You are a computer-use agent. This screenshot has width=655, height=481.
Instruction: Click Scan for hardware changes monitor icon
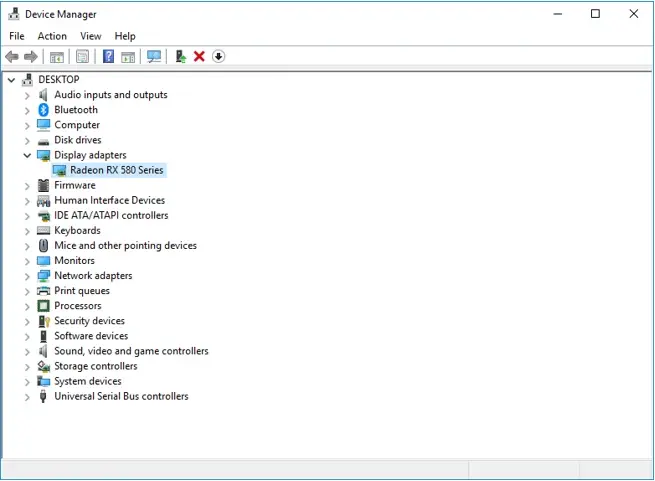[154, 56]
